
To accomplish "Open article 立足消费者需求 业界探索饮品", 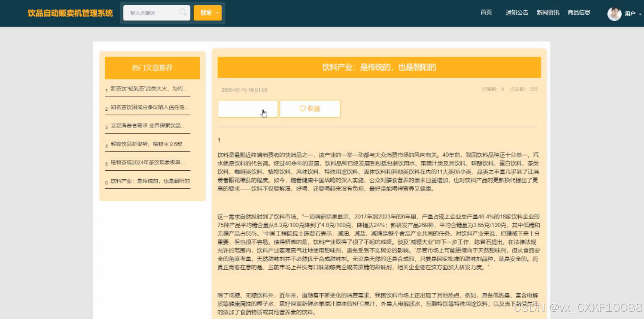I will 148,126.
